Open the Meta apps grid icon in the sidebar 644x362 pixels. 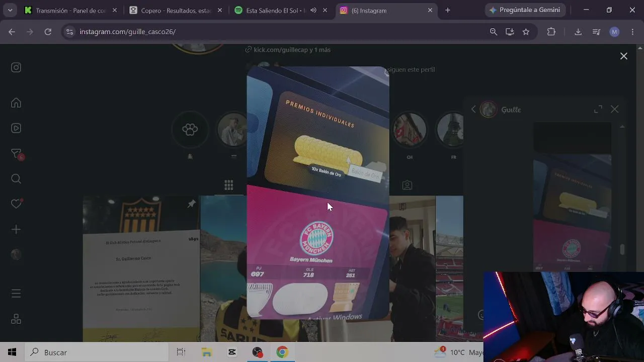[16, 319]
